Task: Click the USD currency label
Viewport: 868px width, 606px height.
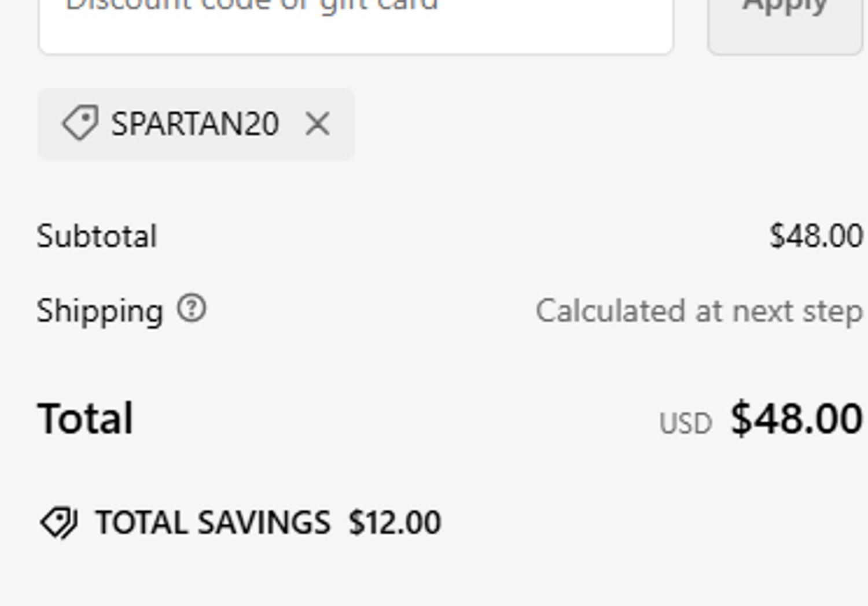Action: tap(685, 423)
